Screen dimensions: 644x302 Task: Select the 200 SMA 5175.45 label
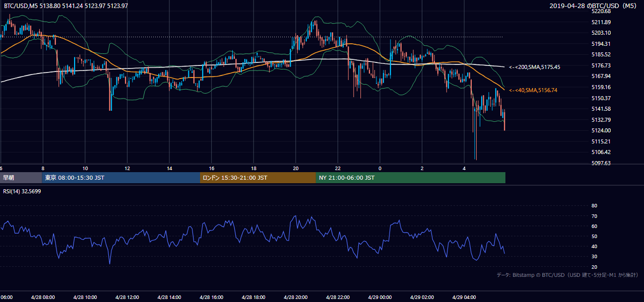(x=535, y=67)
